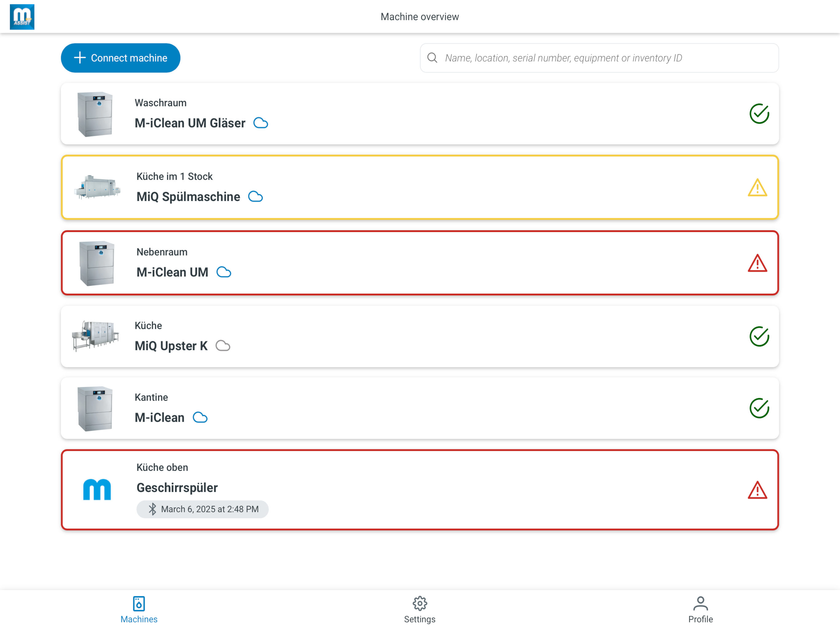This screenshot has height=630, width=840.
Task: Click grey cloud icon next to MiQ Upster K
Action: click(x=223, y=346)
